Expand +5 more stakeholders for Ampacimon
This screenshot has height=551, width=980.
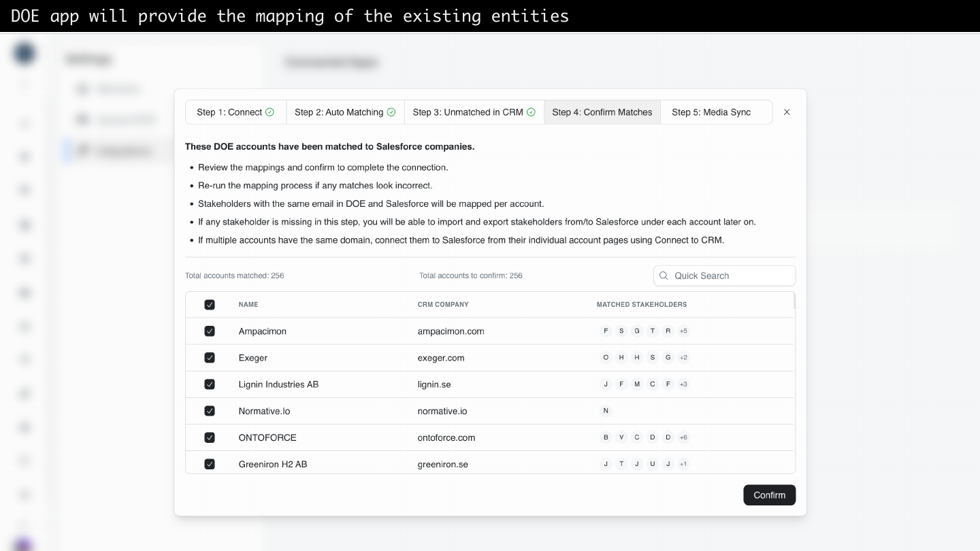683,331
